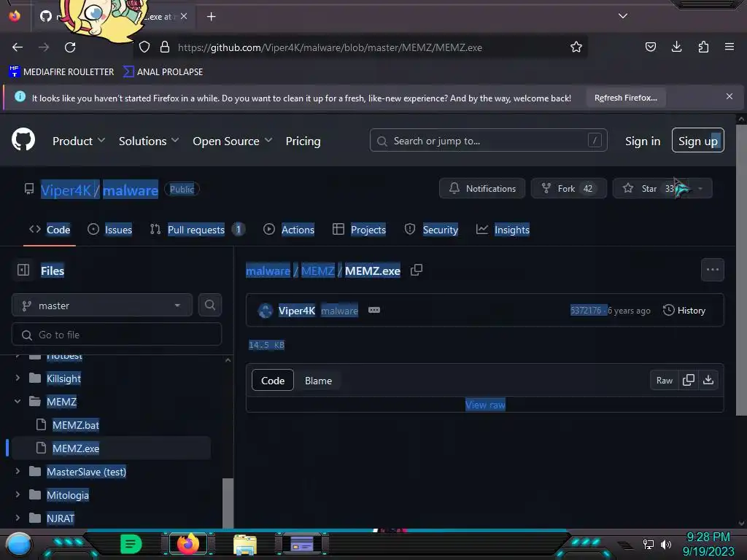The height and width of the screenshot is (560, 747).
Task: Fork the repository with Fork button
Action: [x=569, y=189]
